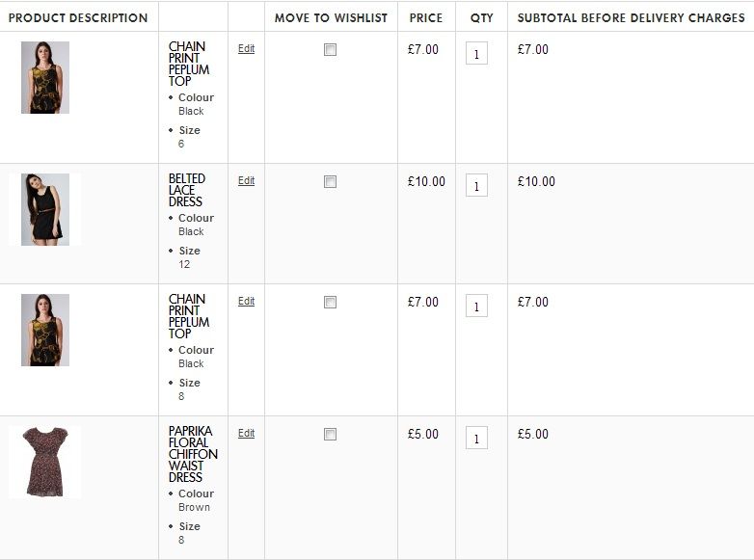
Task: Select quantity field for size 8 Peplum Top
Action: (x=476, y=307)
